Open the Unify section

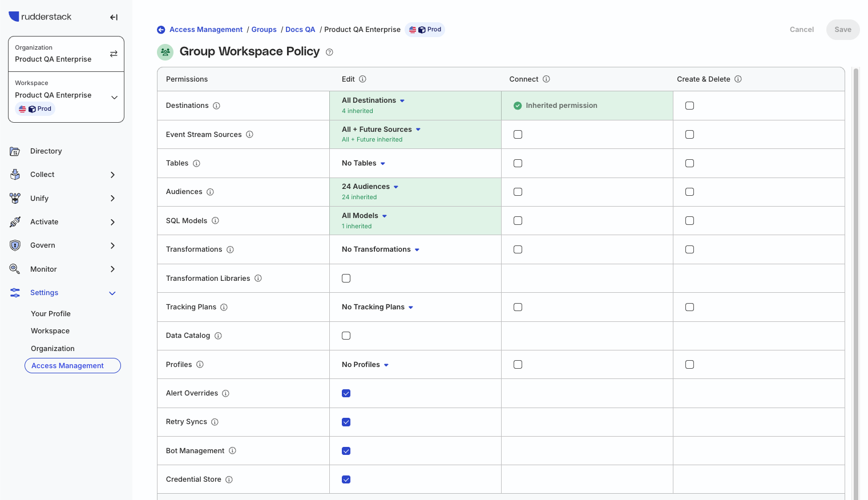[x=15, y=198]
